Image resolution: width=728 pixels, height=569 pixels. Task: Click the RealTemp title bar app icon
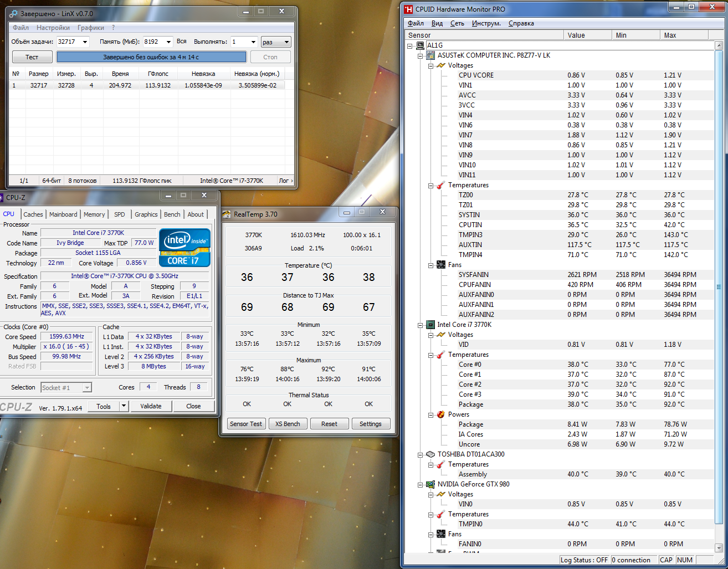[227, 214]
